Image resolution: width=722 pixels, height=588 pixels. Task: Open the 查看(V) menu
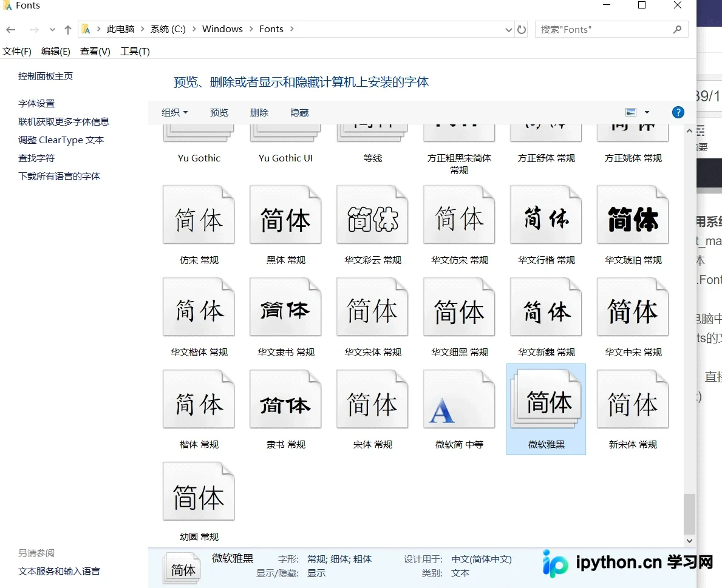(95, 52)
